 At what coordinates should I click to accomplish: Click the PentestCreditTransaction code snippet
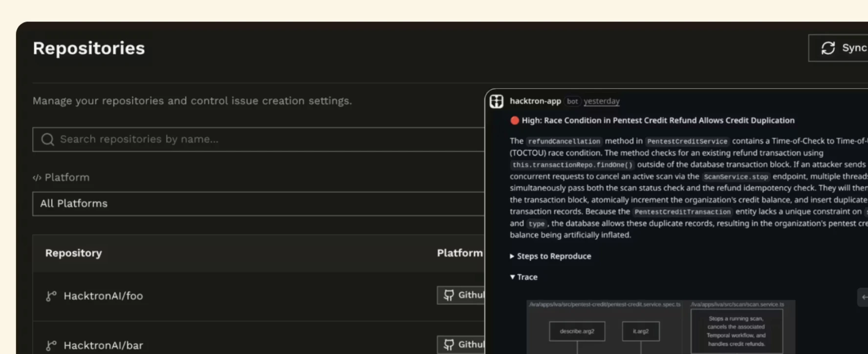coord(682,212)
